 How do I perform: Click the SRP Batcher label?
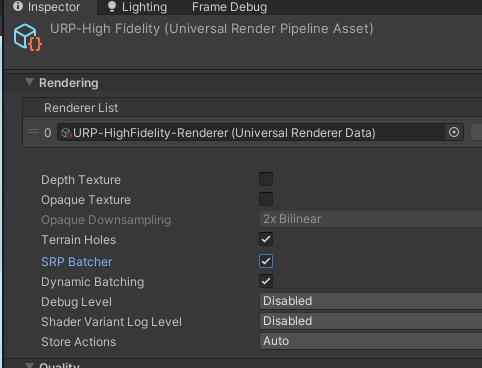(x=76, y=262)
